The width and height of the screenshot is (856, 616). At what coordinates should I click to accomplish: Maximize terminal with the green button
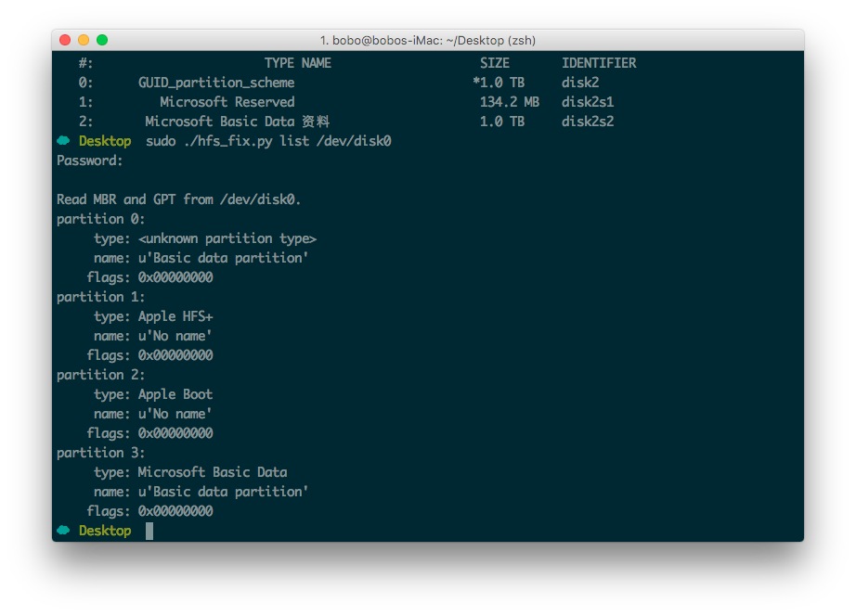click(102, 40)
